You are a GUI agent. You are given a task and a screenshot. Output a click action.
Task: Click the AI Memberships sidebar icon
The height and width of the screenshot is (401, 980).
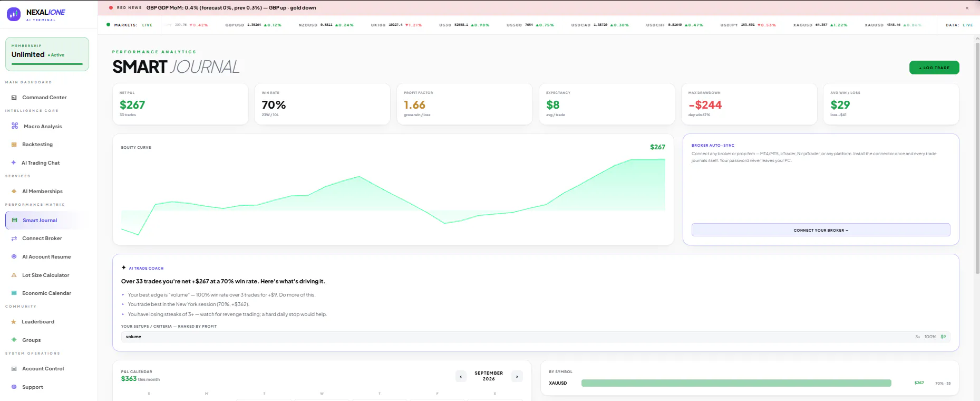point(14,192)
